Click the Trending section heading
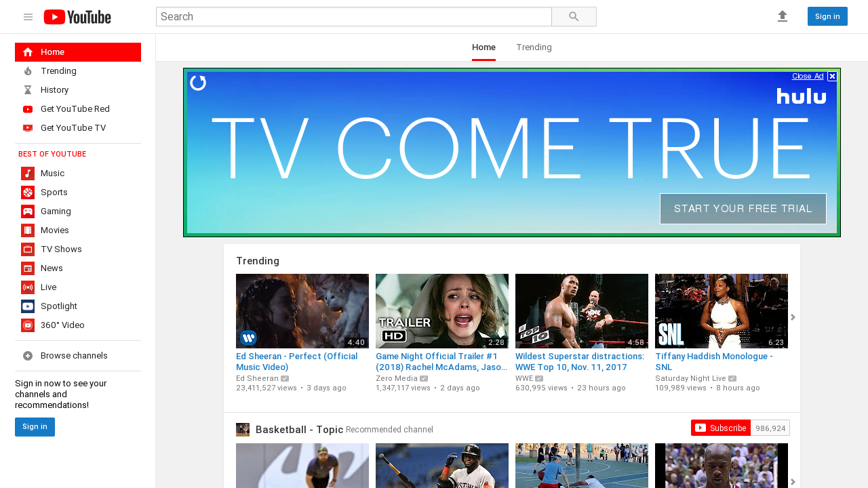The height and width of the screenshot is (488, 868). 258,261
